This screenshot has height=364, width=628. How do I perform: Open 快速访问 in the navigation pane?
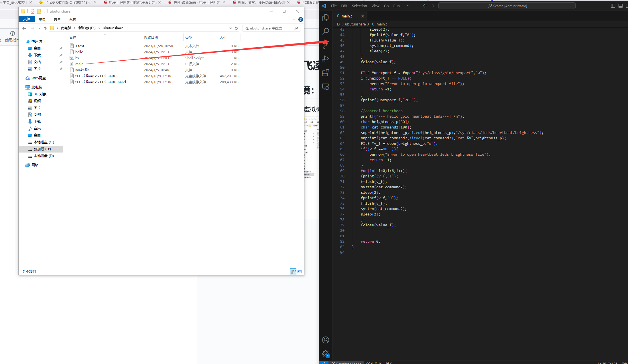coord(38,41)
